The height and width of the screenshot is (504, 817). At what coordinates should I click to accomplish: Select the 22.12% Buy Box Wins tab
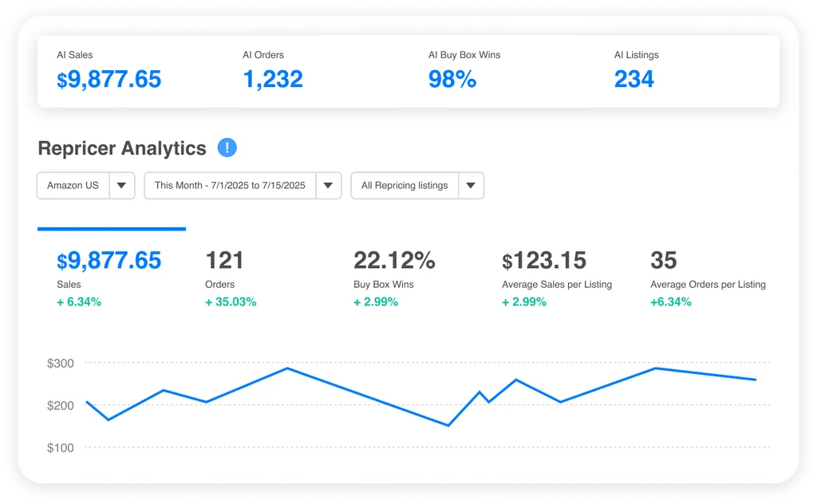(x=394, y=279)
